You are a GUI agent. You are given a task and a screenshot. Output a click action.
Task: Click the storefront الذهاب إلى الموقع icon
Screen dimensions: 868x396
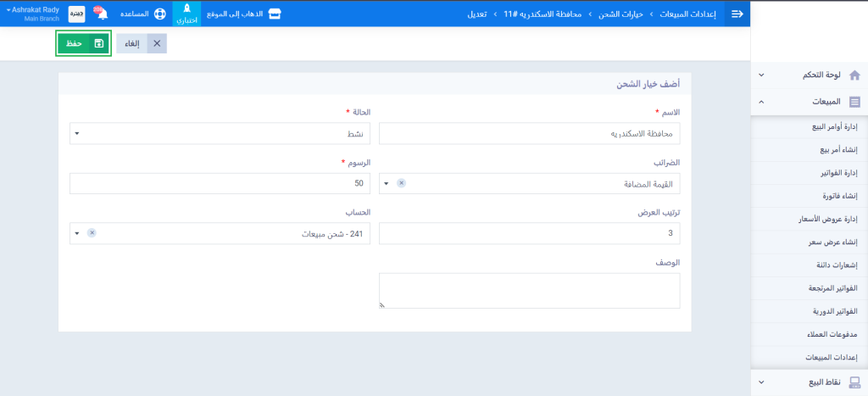[x=274, y=14]
